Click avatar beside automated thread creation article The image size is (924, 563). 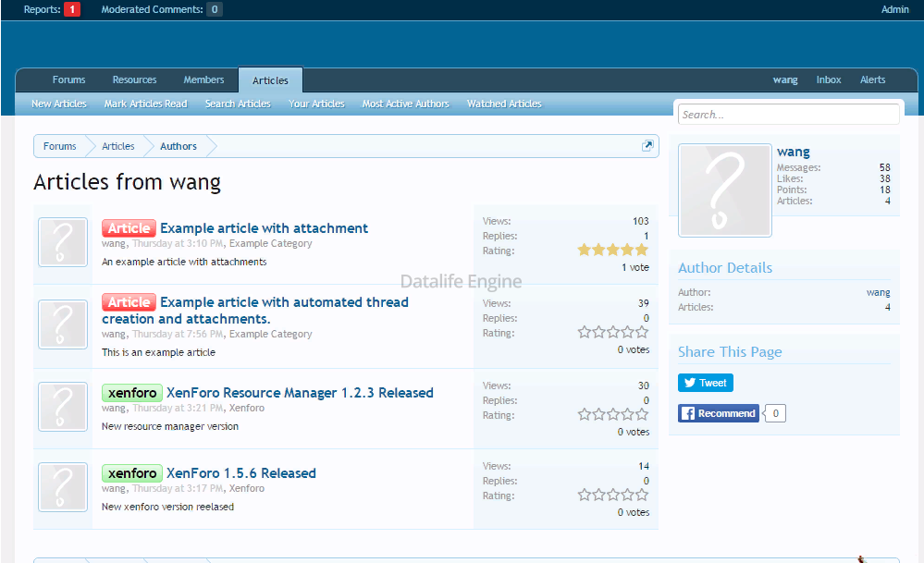[63, 324]
